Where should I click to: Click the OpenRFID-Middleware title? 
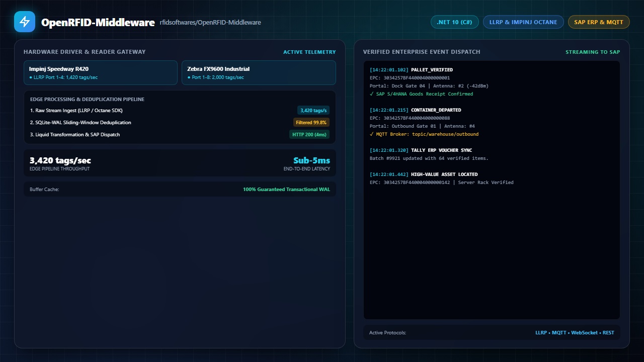pyautogui.click(x=98, y=22)
